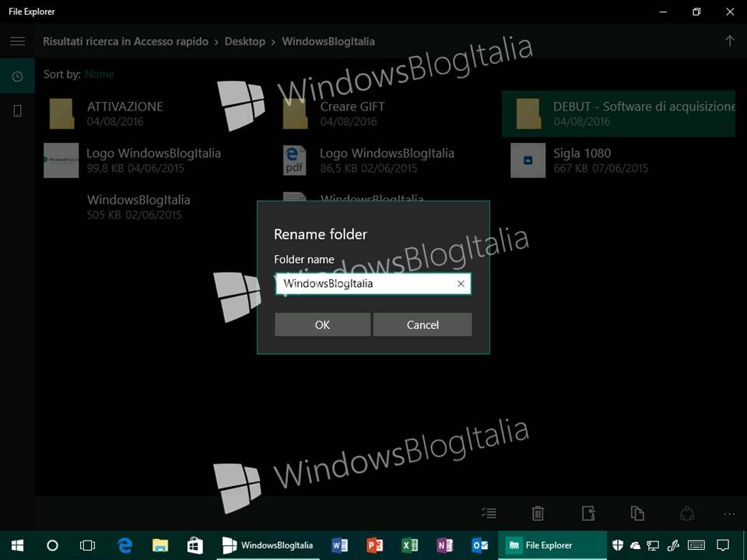
Task: Launch Word from the taskbar
Action: click(340, 545)
